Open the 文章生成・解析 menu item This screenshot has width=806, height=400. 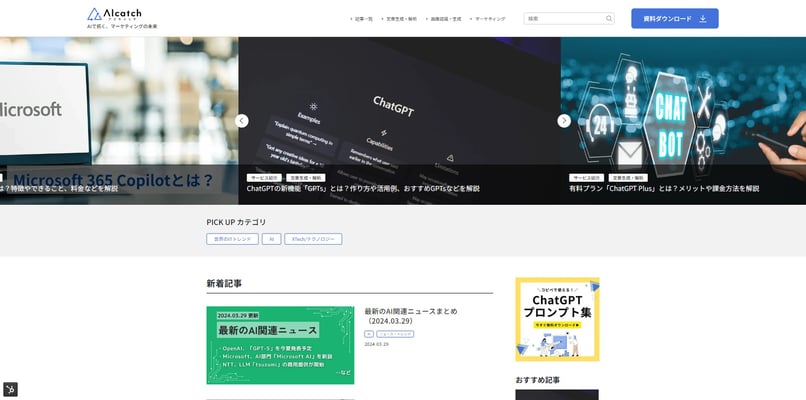pos(401,19)
